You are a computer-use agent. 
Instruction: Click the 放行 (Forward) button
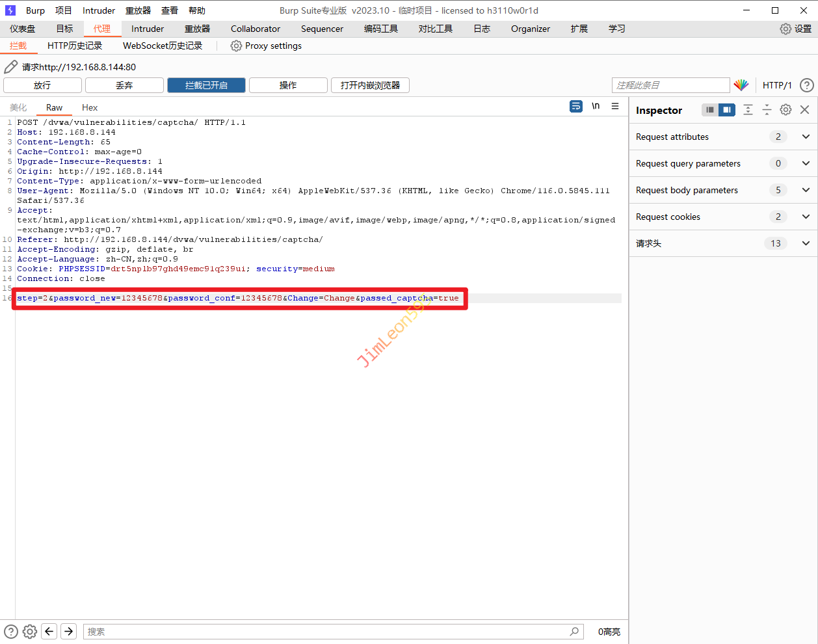point(42,85)
